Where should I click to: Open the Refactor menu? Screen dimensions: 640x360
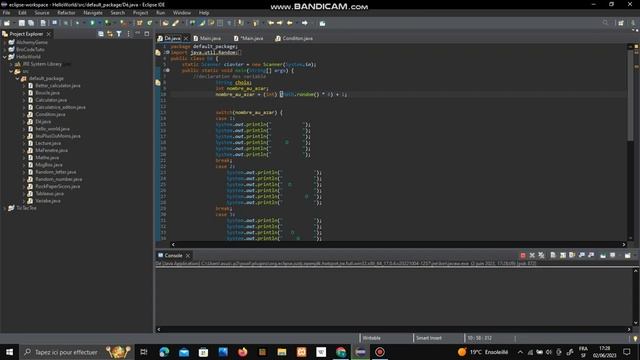[x=66, y=13]
